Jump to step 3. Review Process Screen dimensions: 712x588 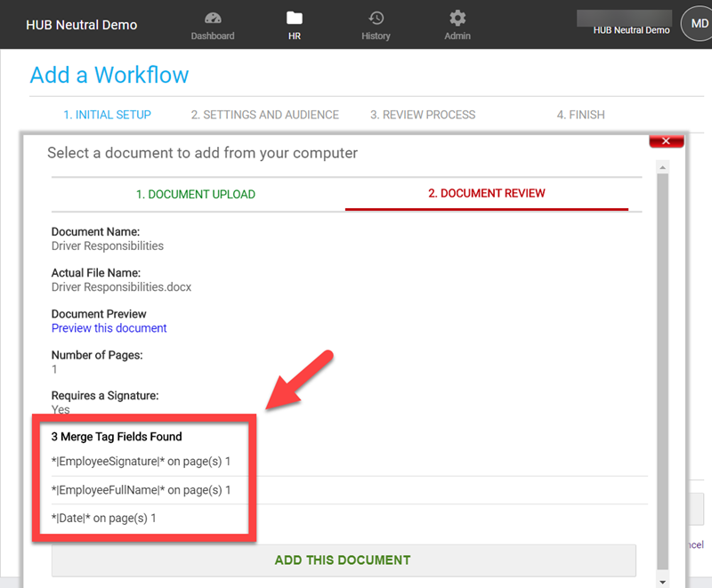tap(423, 115)
